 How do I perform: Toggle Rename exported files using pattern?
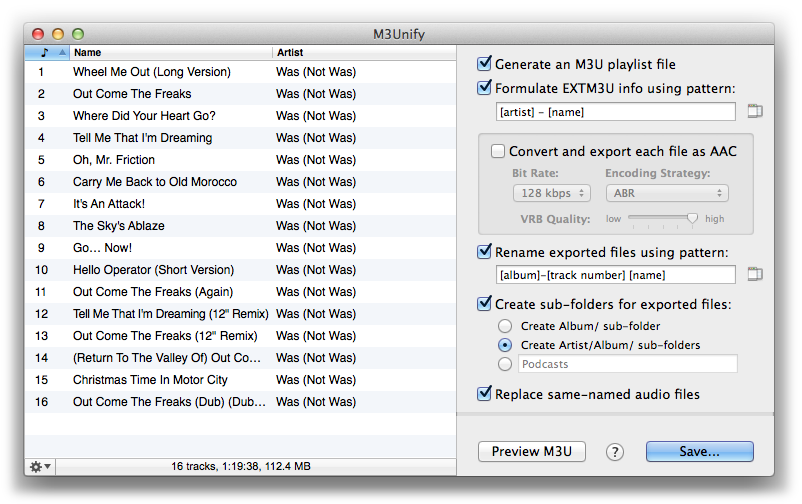[x=484, y=252]
